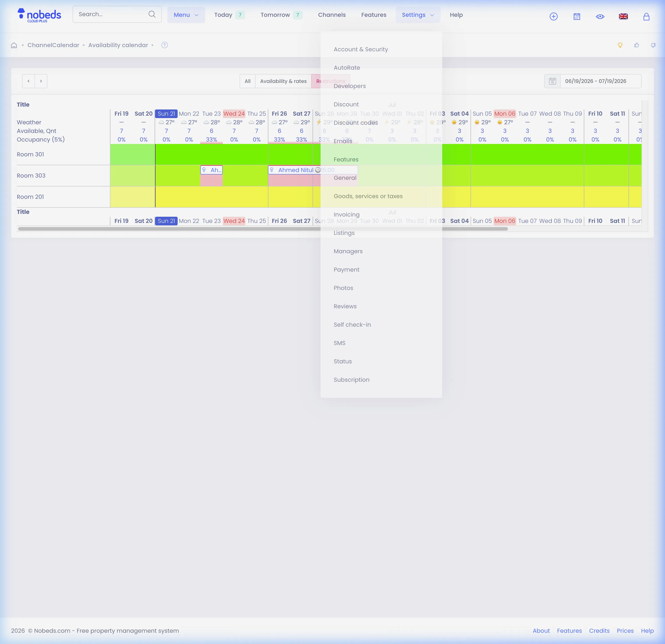The height and width of the screenshot is (644, 665).
Task: Click the thumbs up icon
Action: (x=636, y=45)
